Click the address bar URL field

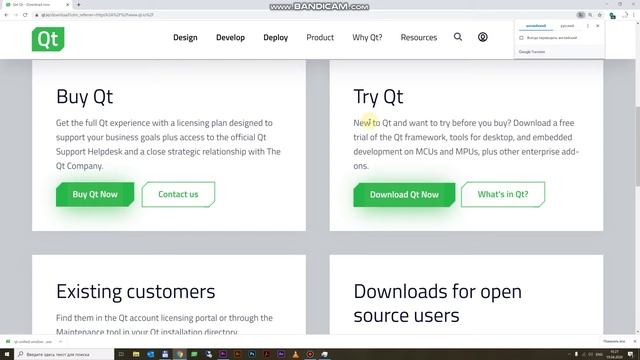pyautogui.click(x=302, y=15)
